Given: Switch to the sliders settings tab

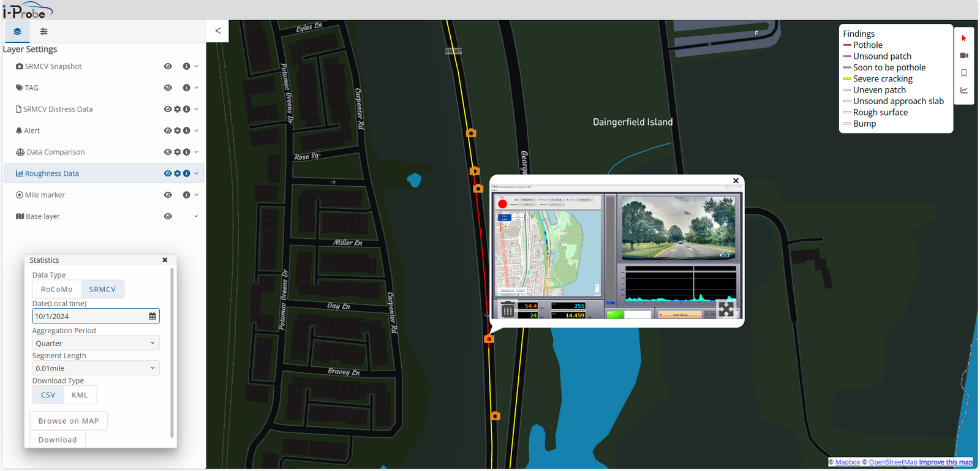Looking at the screenshot, I should 44,31.
